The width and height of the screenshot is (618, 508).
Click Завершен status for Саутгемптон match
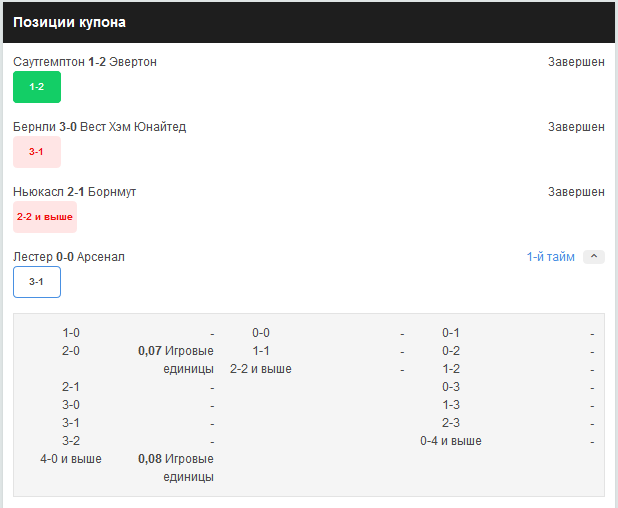(576, 62)
